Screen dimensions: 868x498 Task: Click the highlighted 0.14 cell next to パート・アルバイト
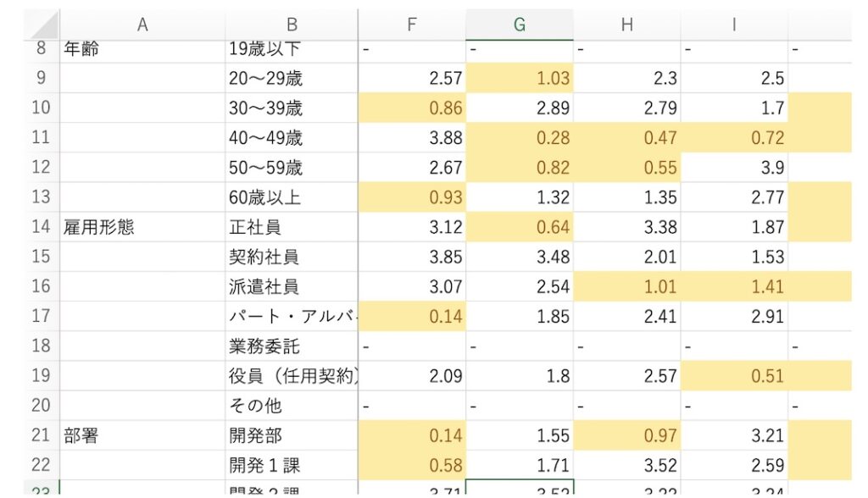(412, 316)
